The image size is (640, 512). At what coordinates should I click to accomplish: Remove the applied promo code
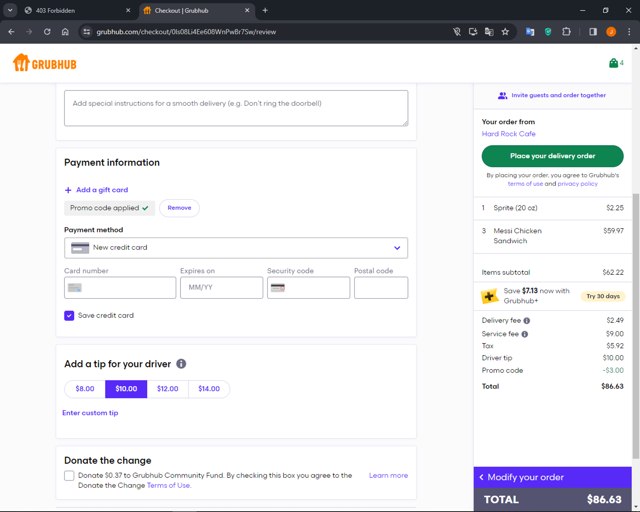pyautogui.click(x=179, y=208)
